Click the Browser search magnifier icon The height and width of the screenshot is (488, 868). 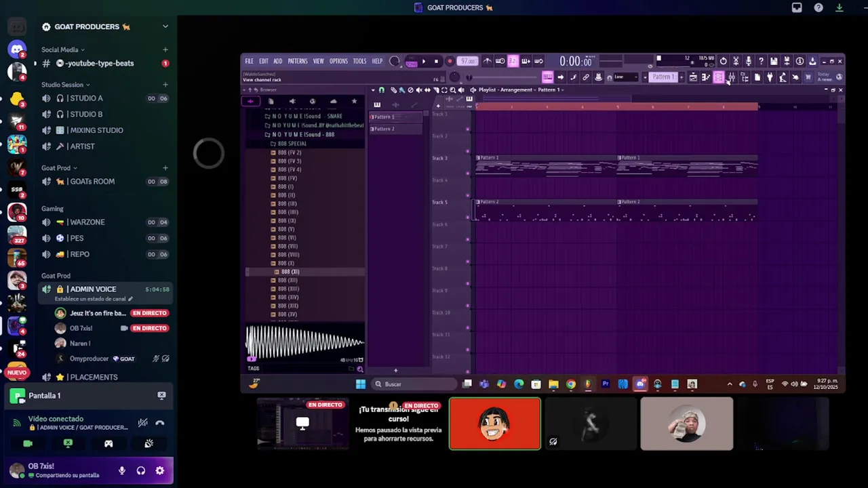[360, 369]
